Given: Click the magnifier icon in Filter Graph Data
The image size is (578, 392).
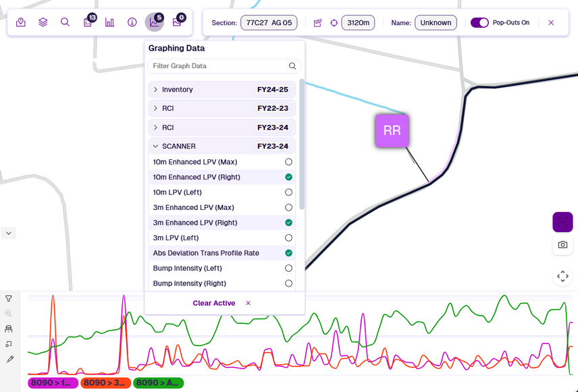Looking at the screenshot, I should tap(292, 66).
